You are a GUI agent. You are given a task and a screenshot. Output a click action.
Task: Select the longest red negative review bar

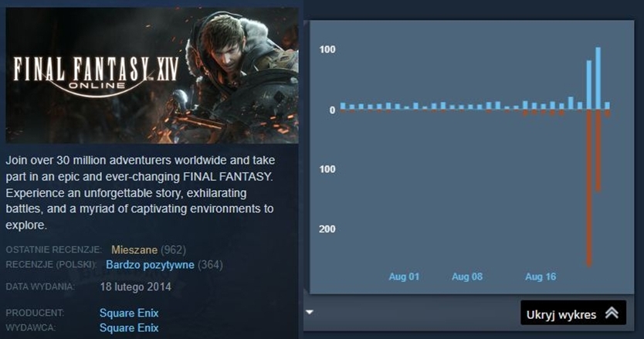[589, 188]
